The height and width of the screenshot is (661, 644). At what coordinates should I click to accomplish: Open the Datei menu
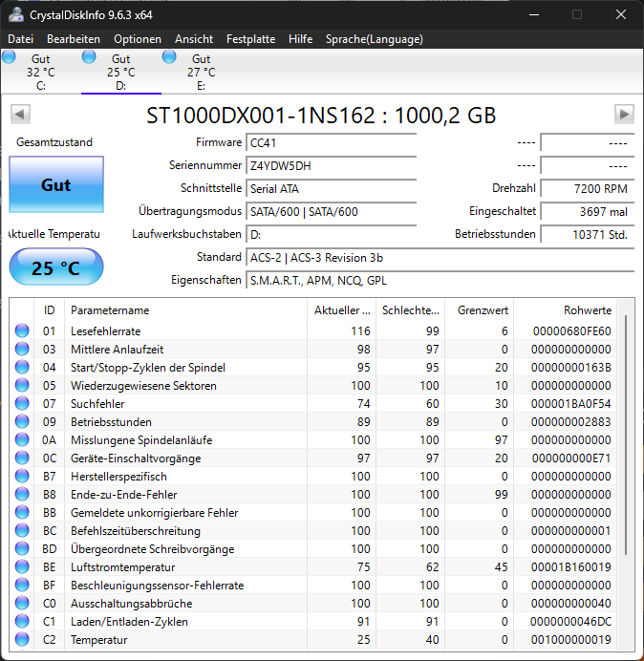pos(20,39)
